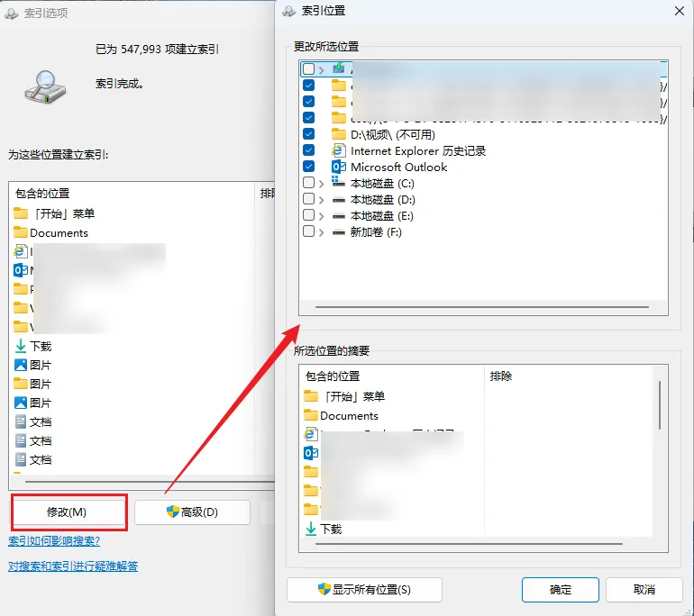Click the Internet Explorer history icon in location tree
The width and height of the screenshot is (694, 616).
(x=339, y=150)
